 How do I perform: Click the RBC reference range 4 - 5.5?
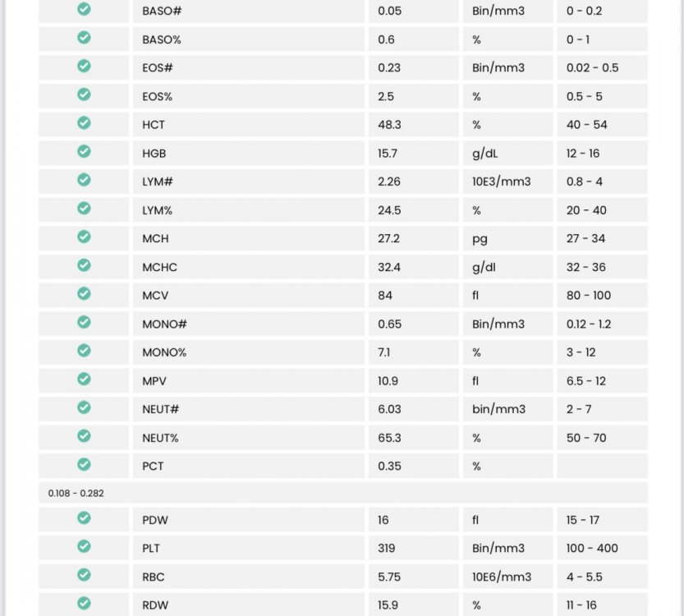(x=585, y=577)
